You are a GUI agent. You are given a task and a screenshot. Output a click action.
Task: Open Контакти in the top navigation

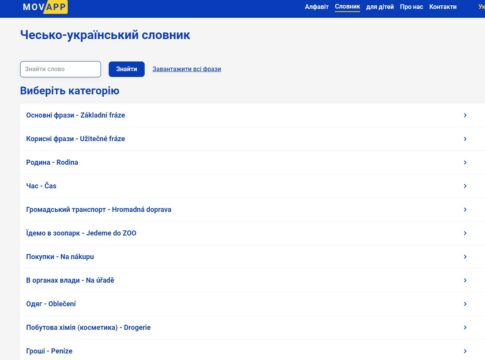(x=443, y=7)
